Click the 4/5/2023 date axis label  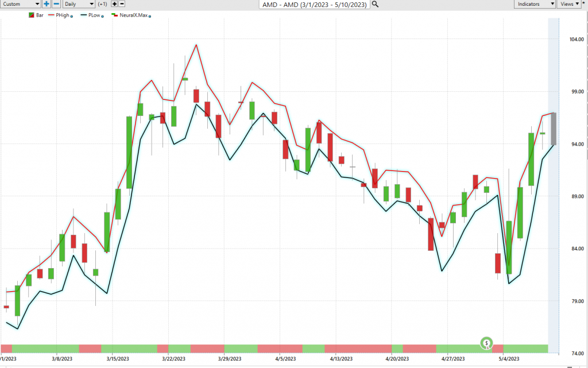[x=285, y=359]
